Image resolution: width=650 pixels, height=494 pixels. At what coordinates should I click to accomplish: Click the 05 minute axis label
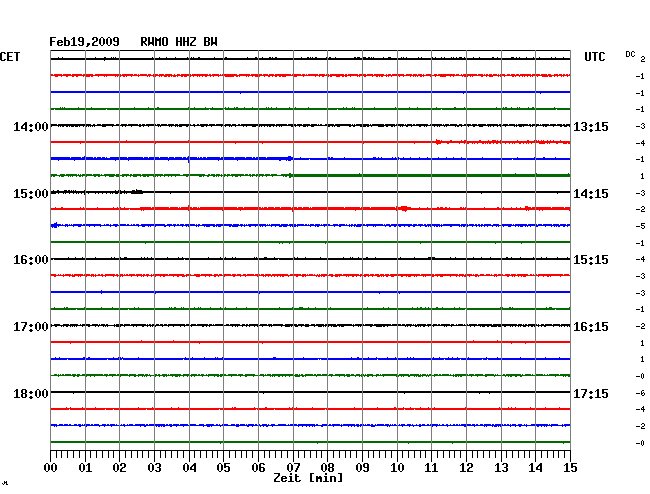(x=223, y=467)
